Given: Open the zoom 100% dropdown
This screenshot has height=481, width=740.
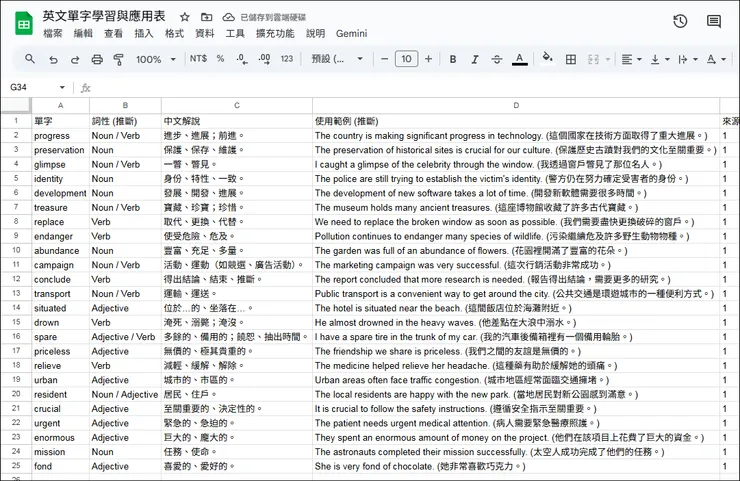Looking at the screenshot, I should [x=156, y=59].
